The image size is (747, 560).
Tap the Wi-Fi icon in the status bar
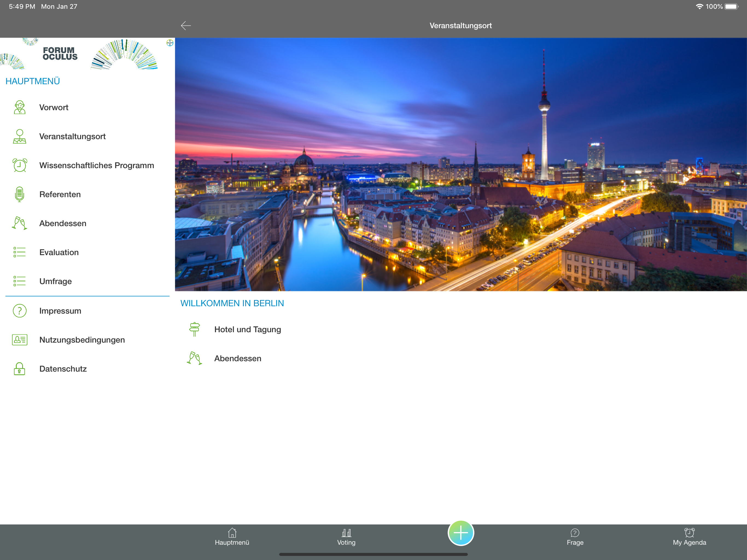click(699, 6)
